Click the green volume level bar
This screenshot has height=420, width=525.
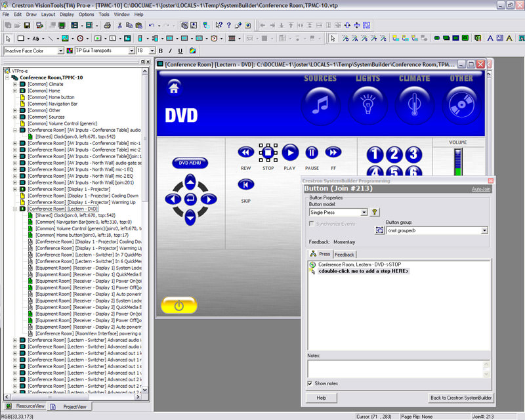pos(458,171)
